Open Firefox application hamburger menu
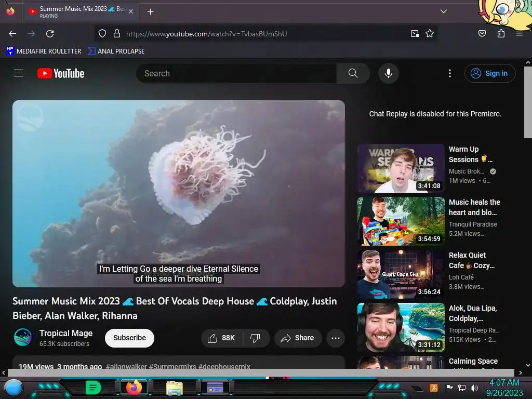 519,34
